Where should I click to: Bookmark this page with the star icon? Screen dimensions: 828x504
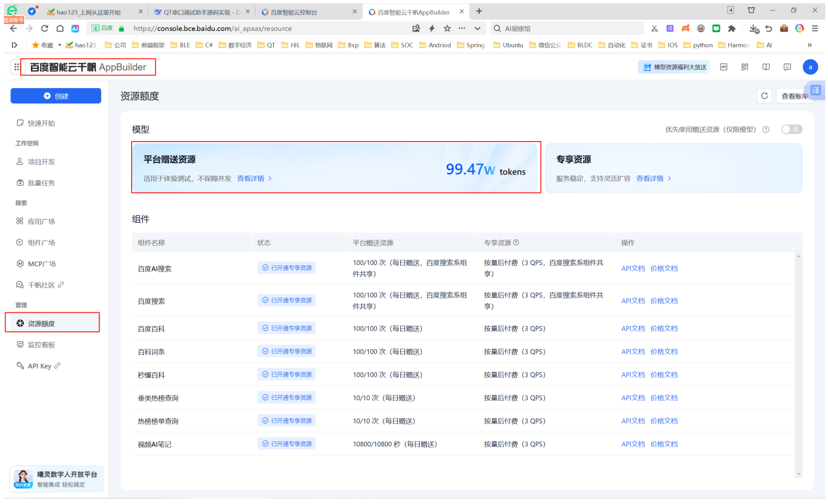[x=447, y=29]
